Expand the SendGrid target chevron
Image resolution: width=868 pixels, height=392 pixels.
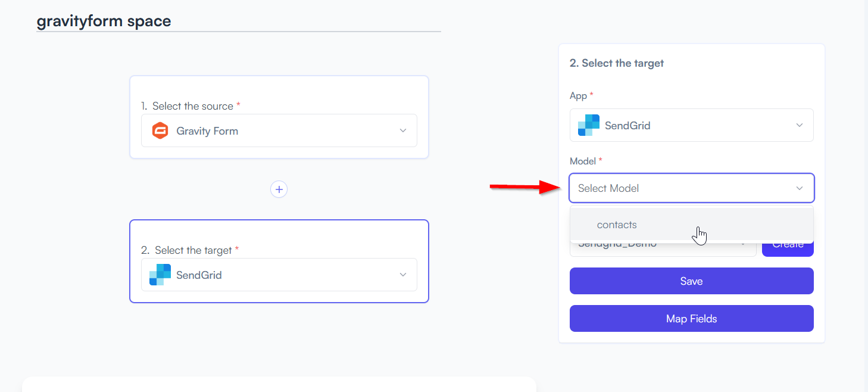point(403,275)
